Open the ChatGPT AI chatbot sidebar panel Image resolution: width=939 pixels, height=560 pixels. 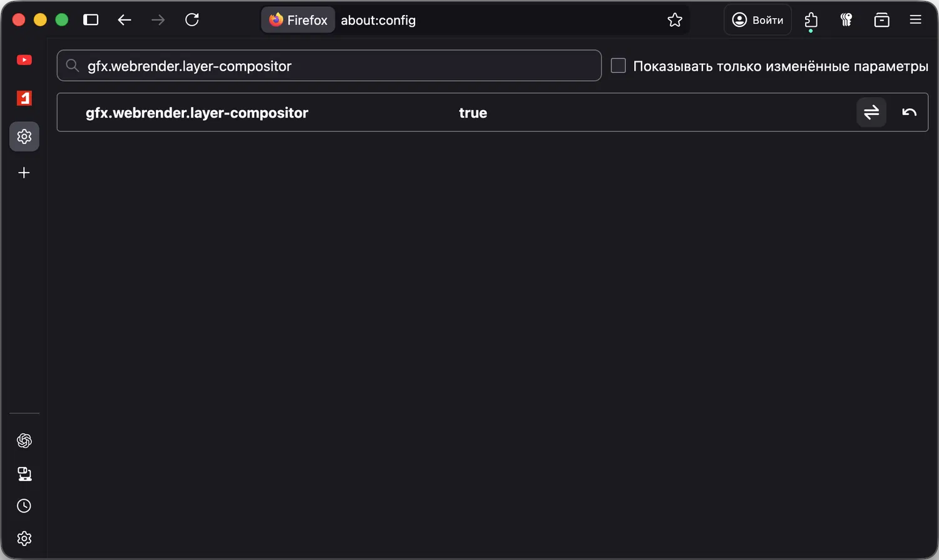[24, 441]
